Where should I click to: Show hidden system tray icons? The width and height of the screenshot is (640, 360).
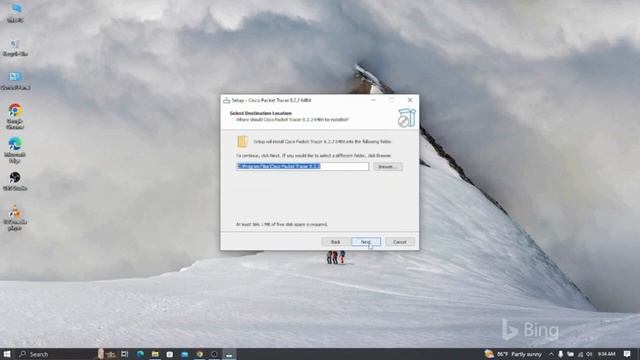click(x=551, y=354)
